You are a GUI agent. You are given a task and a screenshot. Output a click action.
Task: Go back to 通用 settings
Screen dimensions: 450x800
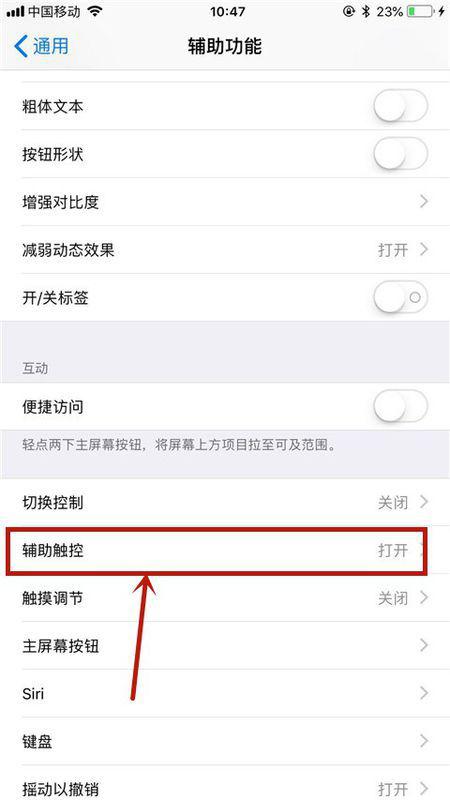(41, 46)
